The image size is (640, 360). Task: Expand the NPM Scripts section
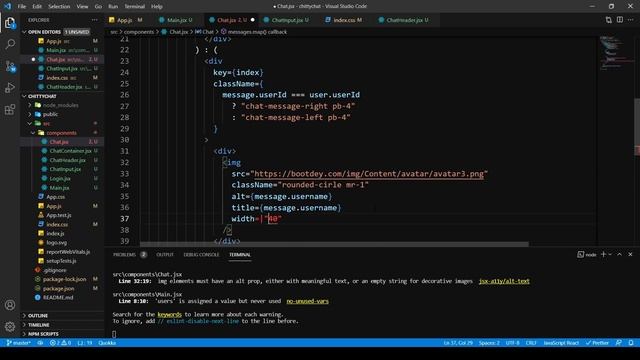point(43,334)
